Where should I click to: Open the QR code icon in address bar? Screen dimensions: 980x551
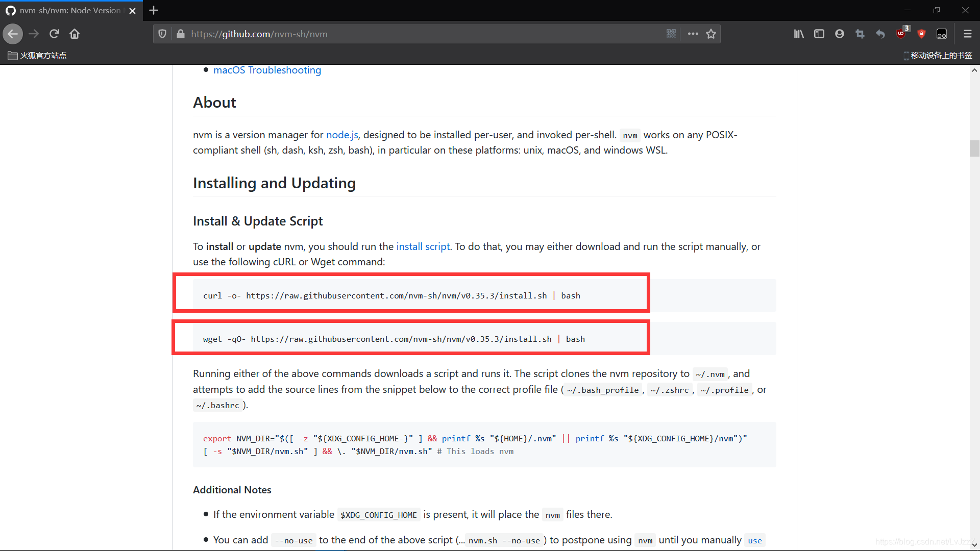tap(671, 34)
